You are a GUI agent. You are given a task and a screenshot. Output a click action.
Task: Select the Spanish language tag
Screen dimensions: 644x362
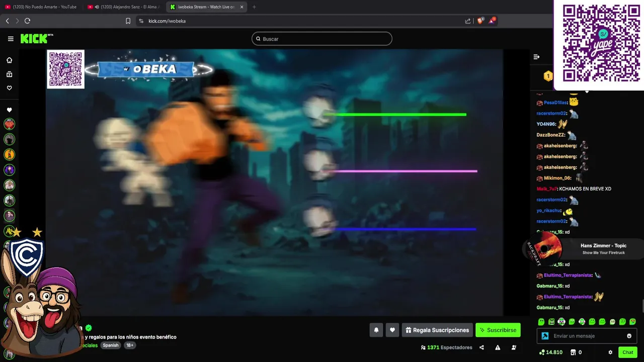coord(111,345)
